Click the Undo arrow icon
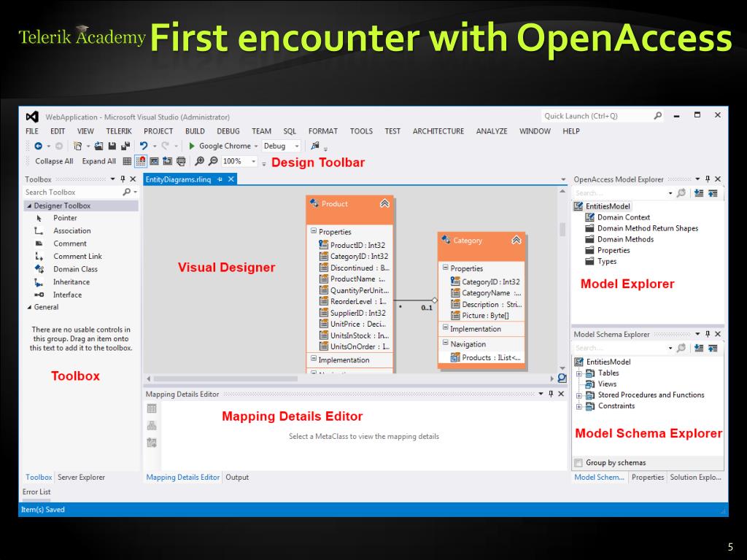 pyautogui.click(x=144, y=146)
